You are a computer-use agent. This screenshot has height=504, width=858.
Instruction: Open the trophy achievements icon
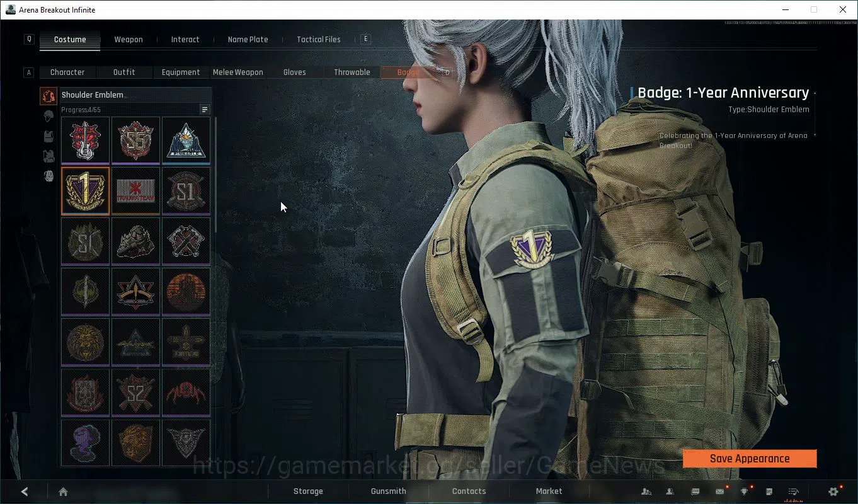(744, 491)
